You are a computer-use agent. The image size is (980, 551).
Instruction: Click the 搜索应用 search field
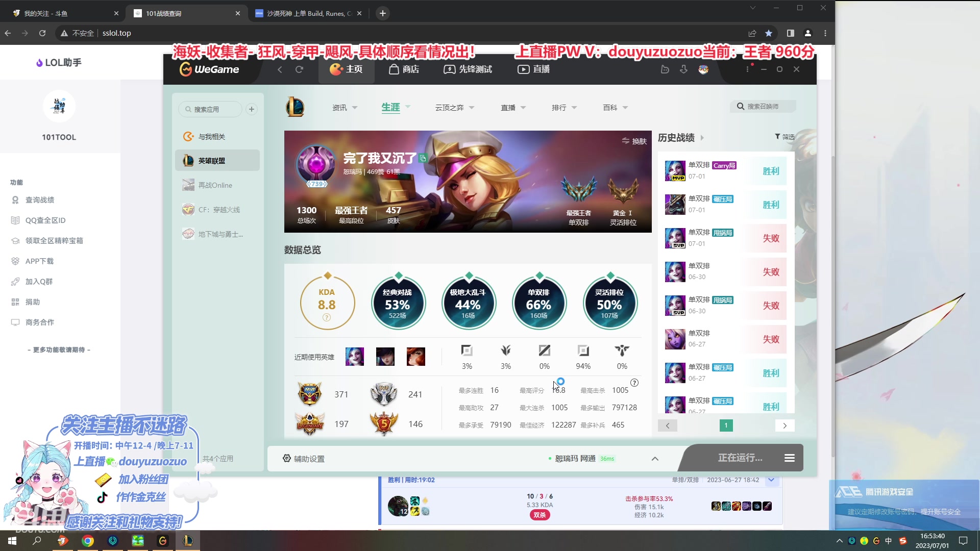[x=210, y=109]
